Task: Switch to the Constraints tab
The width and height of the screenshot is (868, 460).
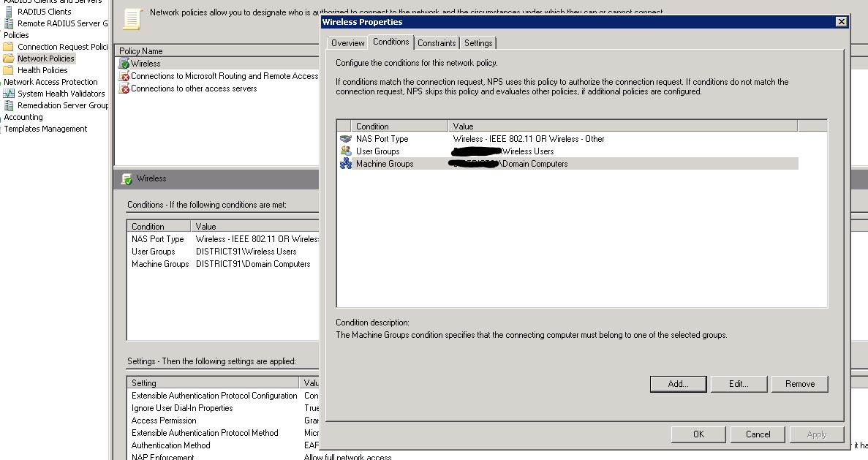Action: [x=437, y=42]
